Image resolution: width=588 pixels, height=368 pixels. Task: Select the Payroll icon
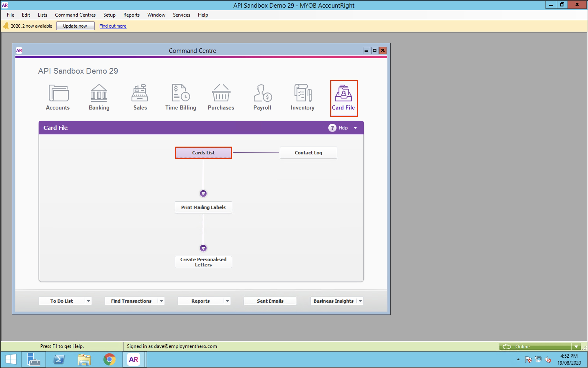262,93
